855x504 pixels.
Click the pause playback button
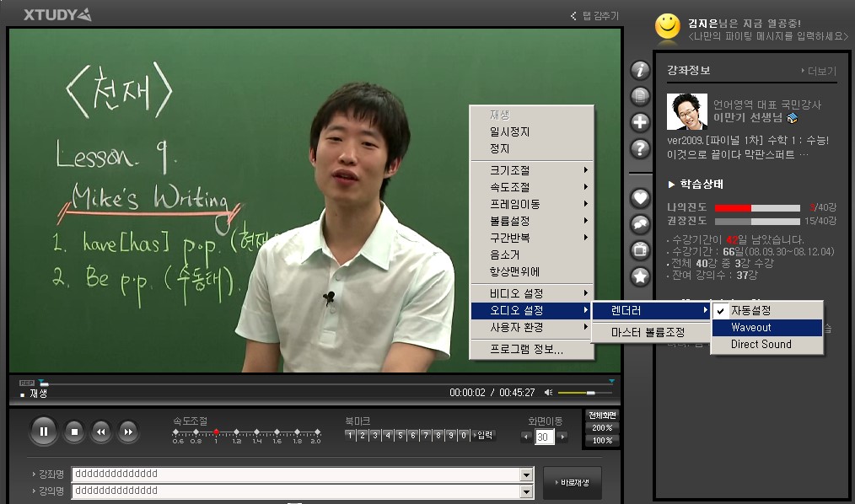(x=43, y=432)
